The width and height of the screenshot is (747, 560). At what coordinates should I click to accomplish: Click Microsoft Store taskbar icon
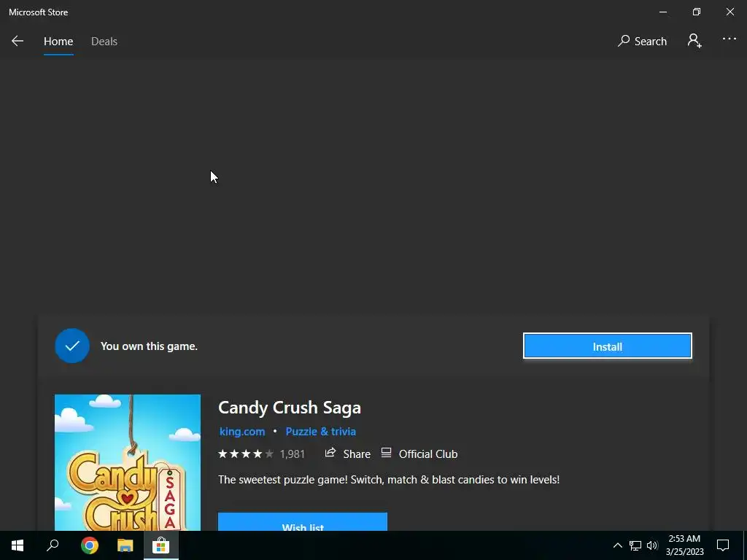pos(161,545)
